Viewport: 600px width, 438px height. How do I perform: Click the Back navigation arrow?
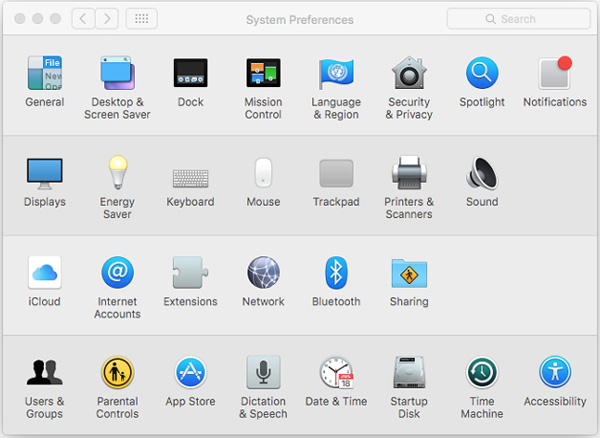click(x=83, y=18)
